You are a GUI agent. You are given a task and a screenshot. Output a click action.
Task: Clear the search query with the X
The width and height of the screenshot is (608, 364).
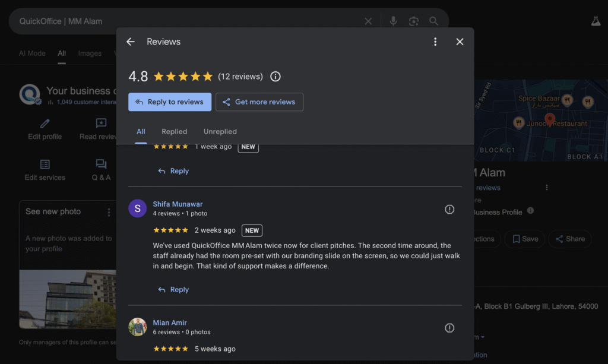coord(368,21)
